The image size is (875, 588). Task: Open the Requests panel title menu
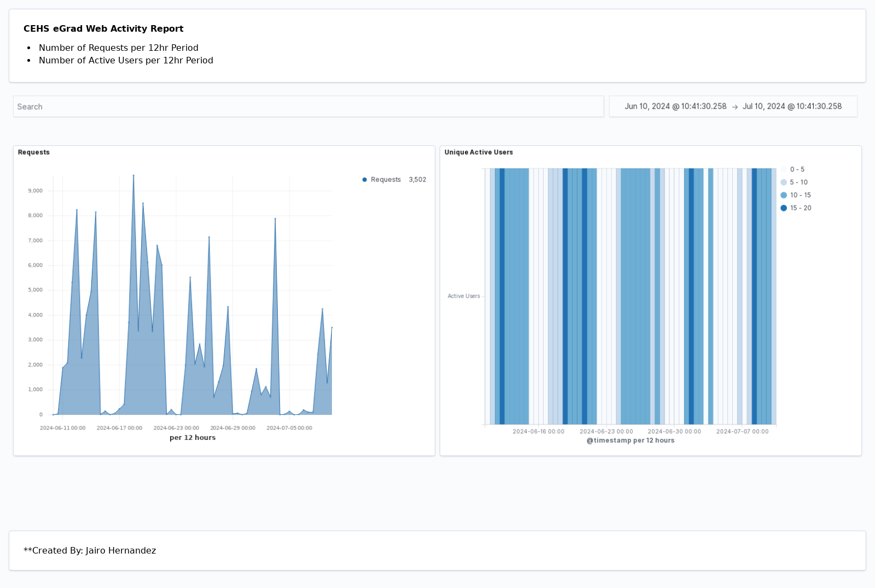(x=33, y=152)
